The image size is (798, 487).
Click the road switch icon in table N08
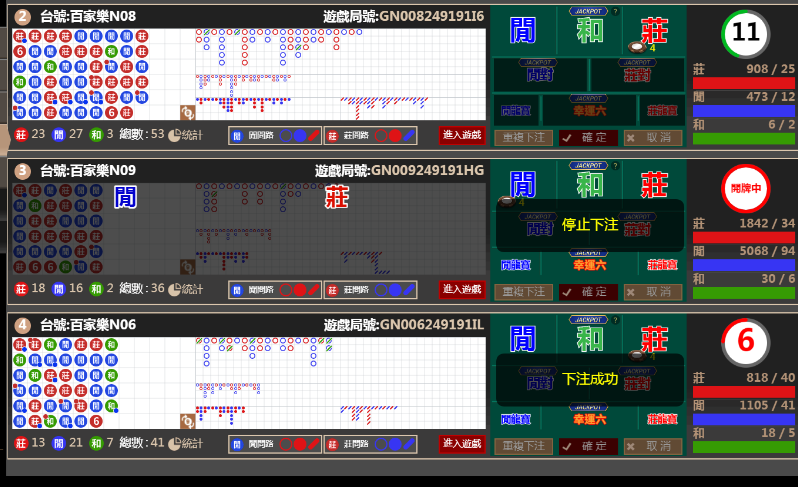186,113
